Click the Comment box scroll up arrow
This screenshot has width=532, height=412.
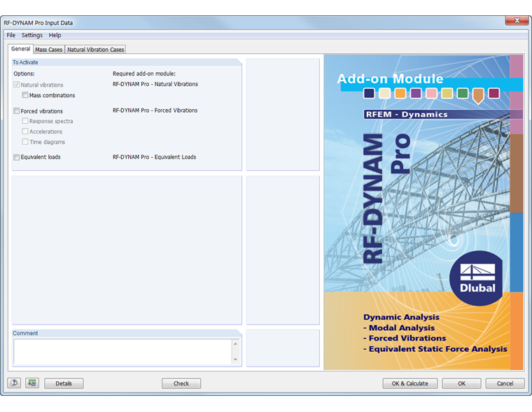[235, 344]
